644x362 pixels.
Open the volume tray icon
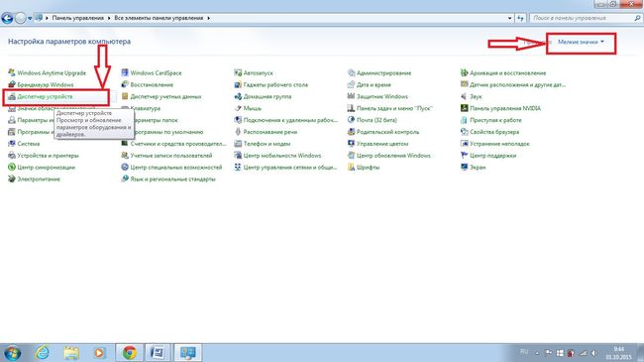(x=594, y=353)
